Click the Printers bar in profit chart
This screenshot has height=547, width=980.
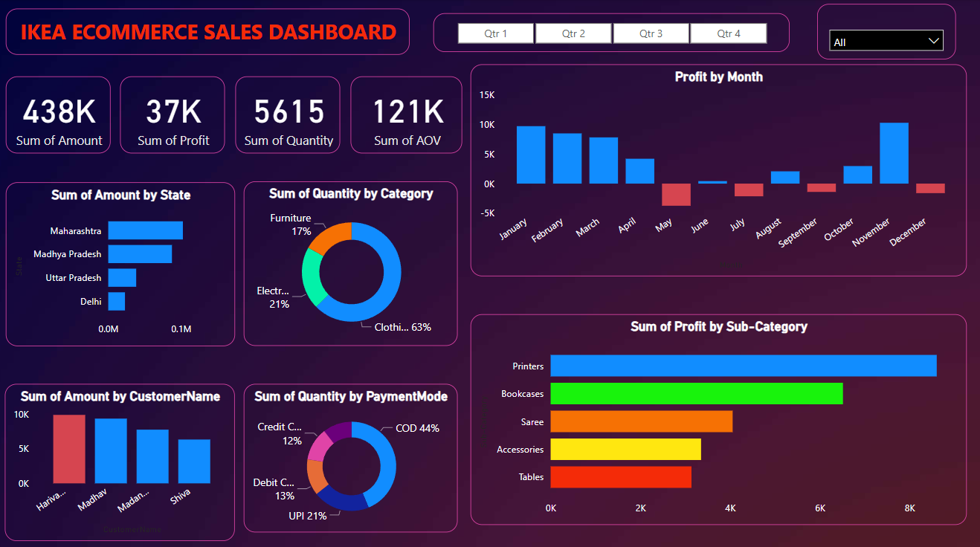point(743,366)
